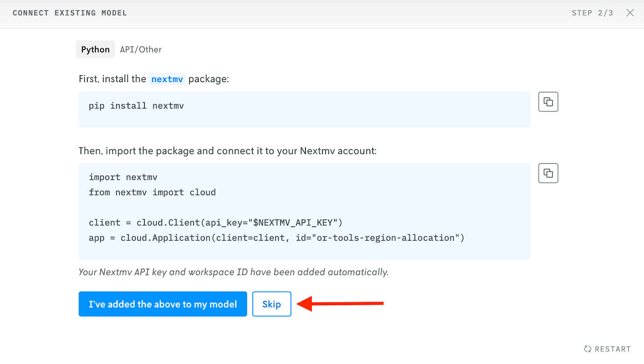
Task: Click the 'from nextmv import cloud' line
Action: tap(152, 192)
